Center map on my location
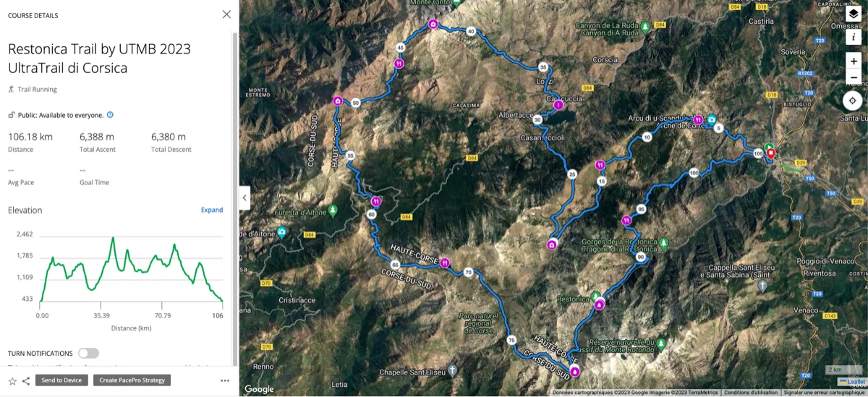The height and width of the screenshot is (397, 868). click(x=854, y=101)
